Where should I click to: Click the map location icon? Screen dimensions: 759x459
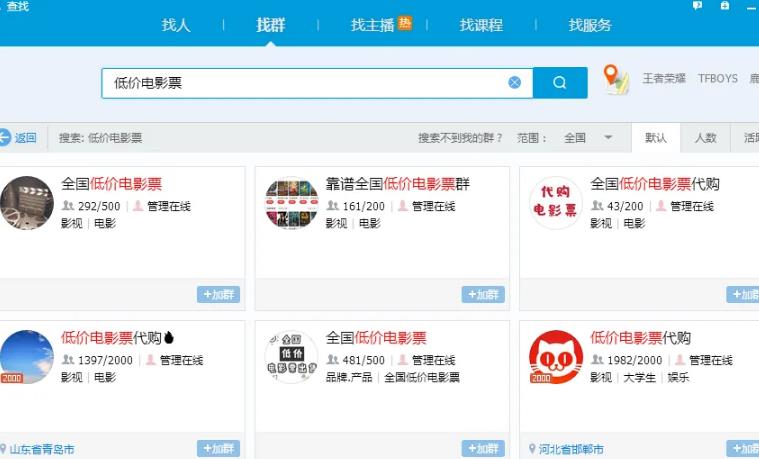coord(616,79)
